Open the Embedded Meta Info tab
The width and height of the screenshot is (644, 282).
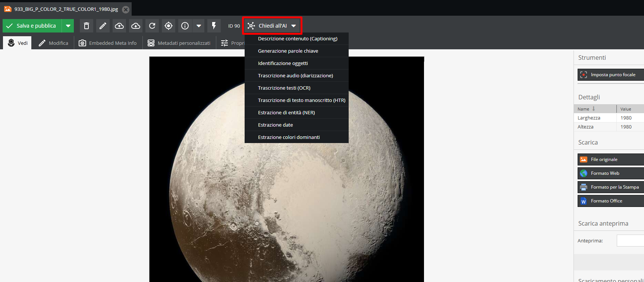pyautogui.click(x=108, y=43)
